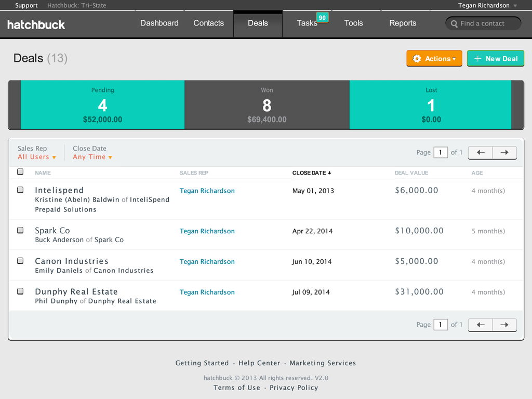This screenshot has height=399, width=532.
Task: Click the hatchbuck logo
Action: (36, 25)
